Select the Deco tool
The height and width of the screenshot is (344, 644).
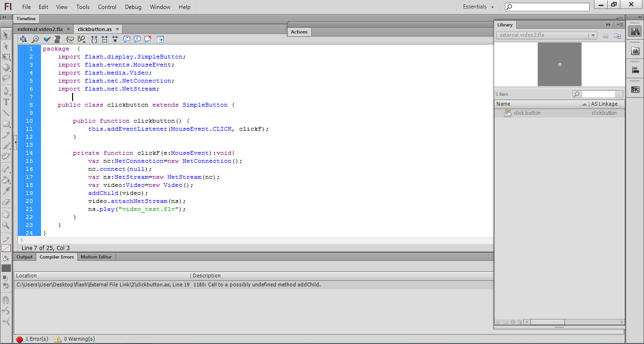6,156
